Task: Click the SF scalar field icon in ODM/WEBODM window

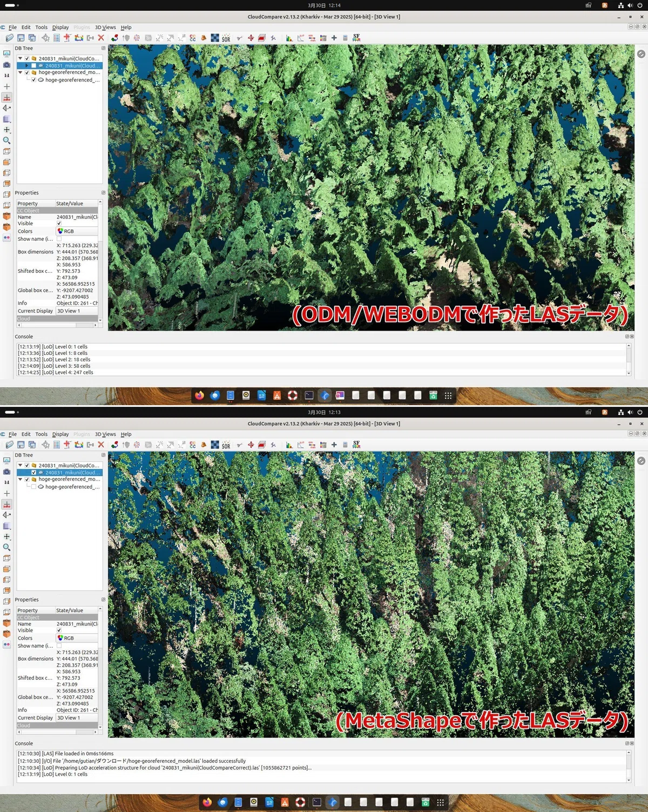Action: (x=356, y=38)
